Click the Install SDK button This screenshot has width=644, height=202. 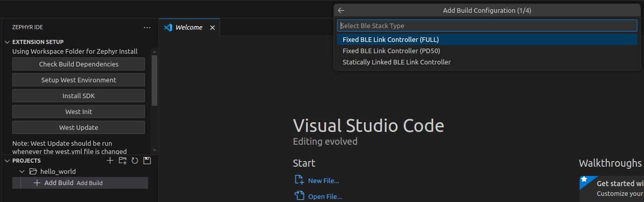79,96
